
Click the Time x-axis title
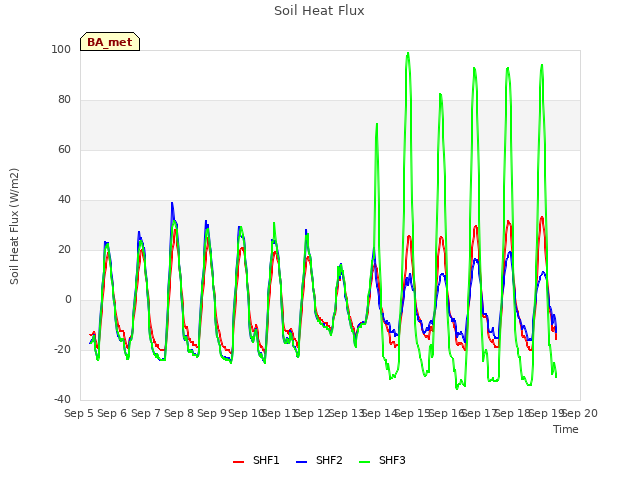point(566,429)
